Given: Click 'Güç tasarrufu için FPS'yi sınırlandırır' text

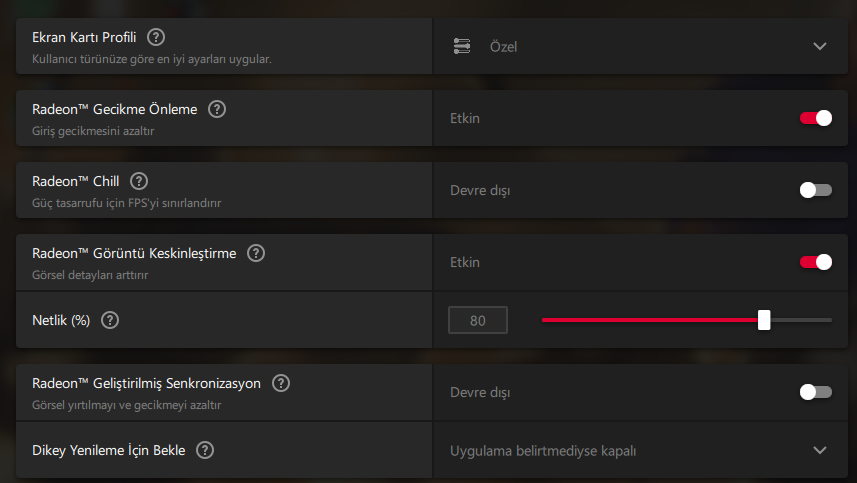Looking at the screenshot, I should coord(126,203).
